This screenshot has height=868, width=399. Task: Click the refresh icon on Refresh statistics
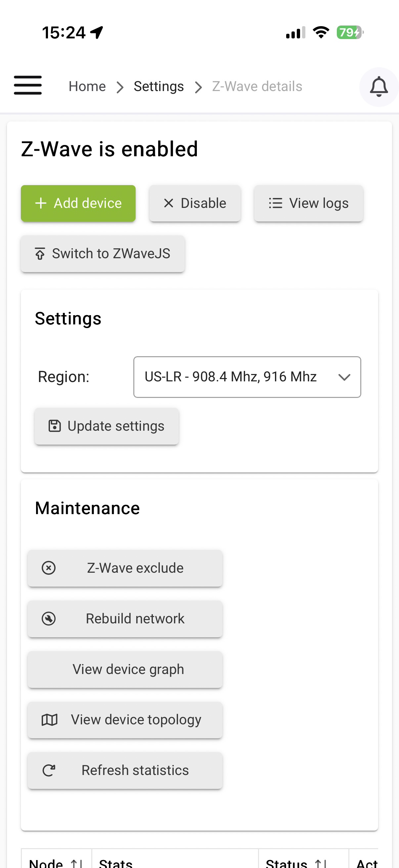[x=49, y=770]
